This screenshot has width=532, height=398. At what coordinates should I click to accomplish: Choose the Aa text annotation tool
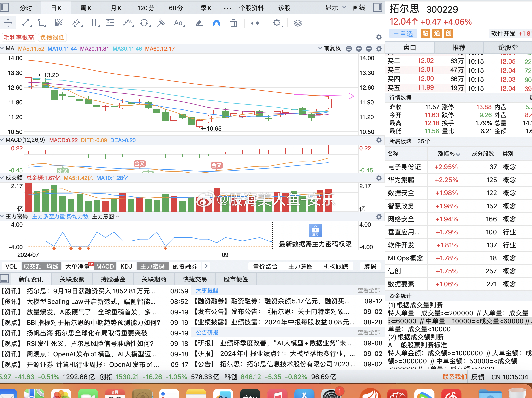tap(178, 23)
